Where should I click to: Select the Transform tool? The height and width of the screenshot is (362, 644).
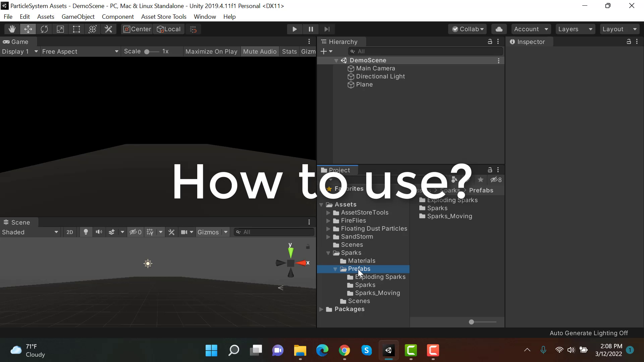pyautogui.click(x=93, y=29)
